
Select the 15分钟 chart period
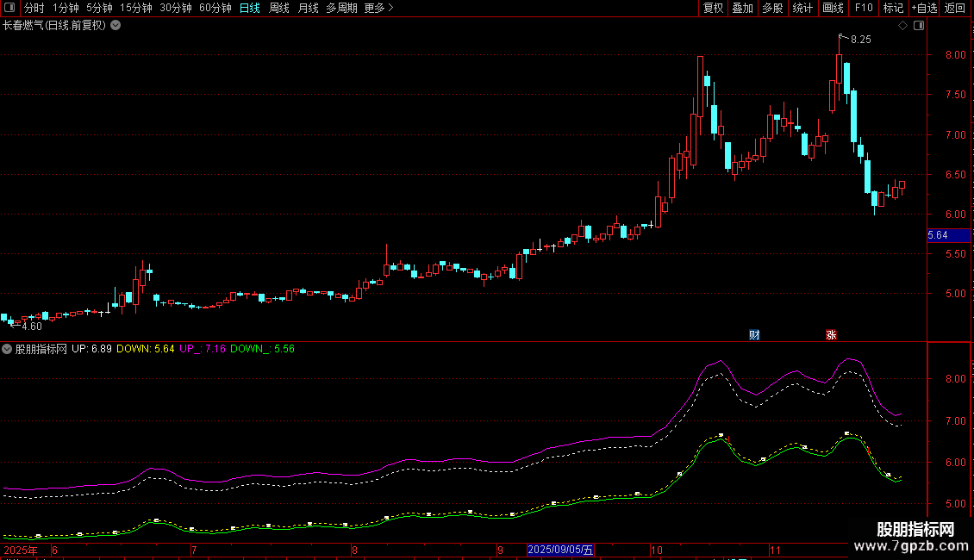coord(136,8)
